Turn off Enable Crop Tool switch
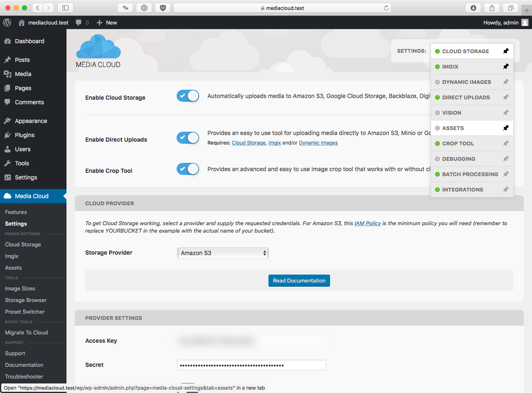 188,169
